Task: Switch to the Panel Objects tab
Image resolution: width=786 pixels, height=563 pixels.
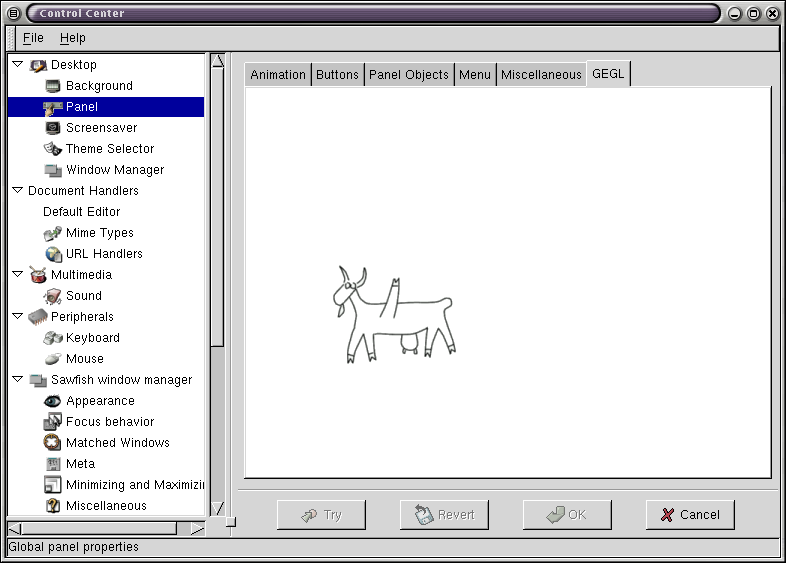Action: pos(408,75)
